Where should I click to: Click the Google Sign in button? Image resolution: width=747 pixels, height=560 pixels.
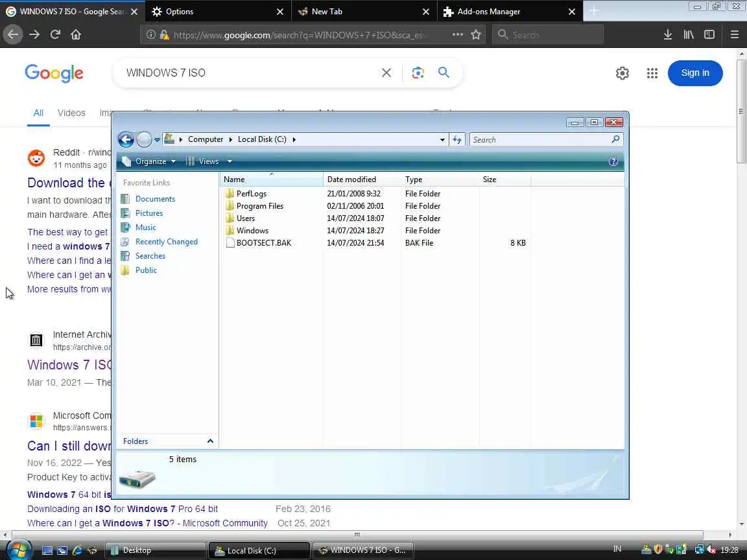coord(695,73)
